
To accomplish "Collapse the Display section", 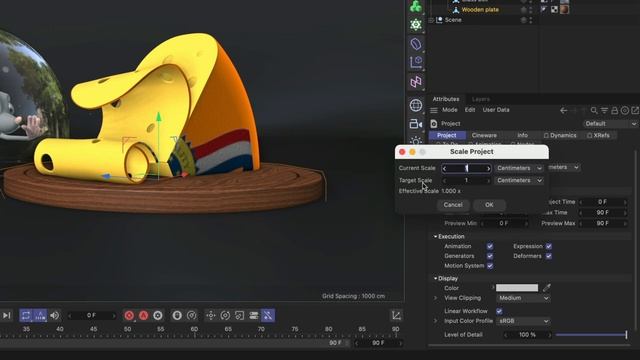I will coord(436,278).
